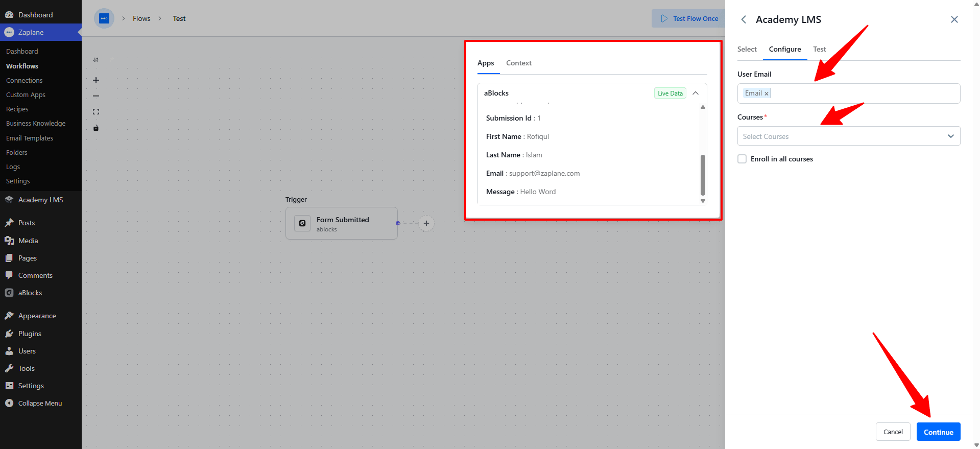Collapse the aBlocks live data section

point(696,93)
